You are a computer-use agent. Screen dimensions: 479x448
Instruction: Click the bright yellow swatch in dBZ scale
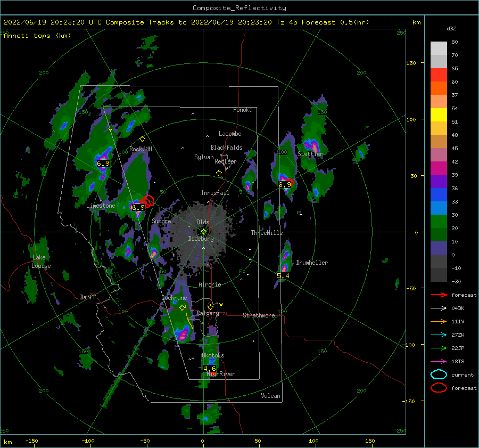[x=439, y=115]
